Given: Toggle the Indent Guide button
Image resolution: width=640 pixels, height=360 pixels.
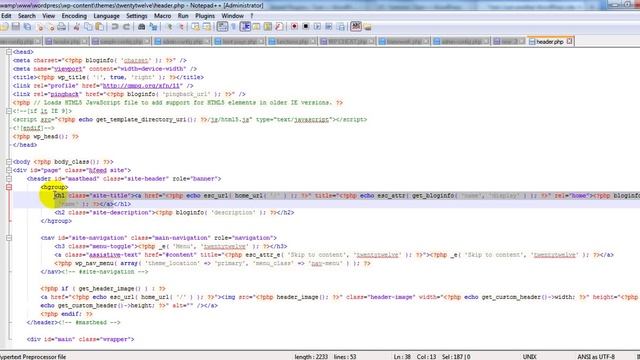Looking at the screenshot, I should [245, 27].
